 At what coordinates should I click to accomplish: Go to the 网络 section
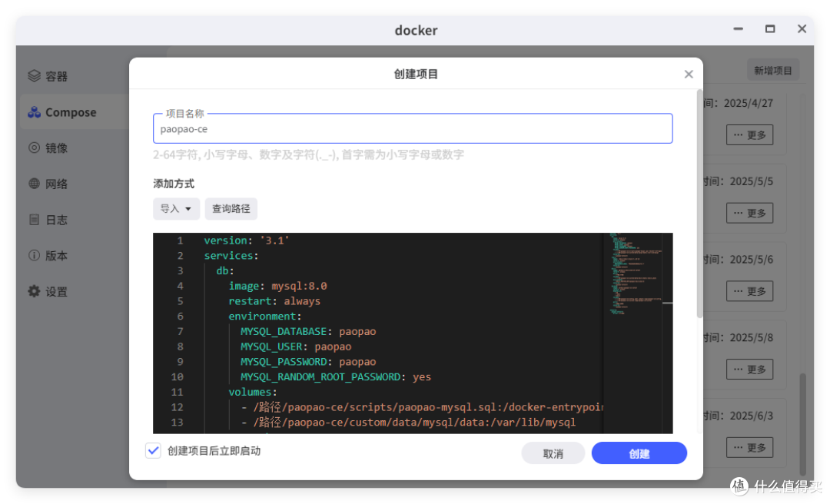coord(56,184)
